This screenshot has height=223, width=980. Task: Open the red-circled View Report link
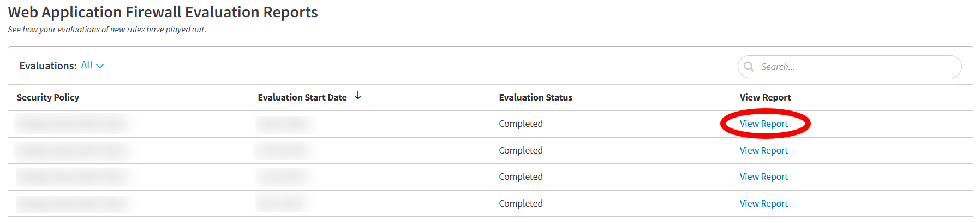[x=763, y=124]
